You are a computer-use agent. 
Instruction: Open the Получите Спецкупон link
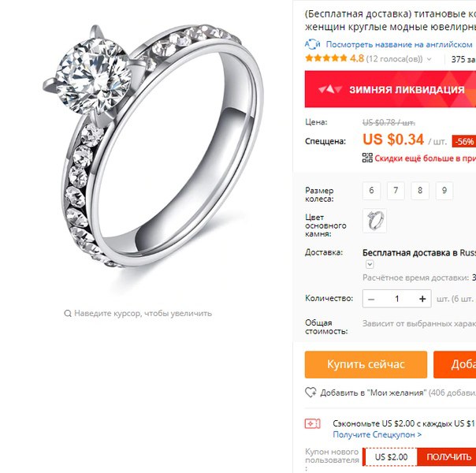(377, 434)
